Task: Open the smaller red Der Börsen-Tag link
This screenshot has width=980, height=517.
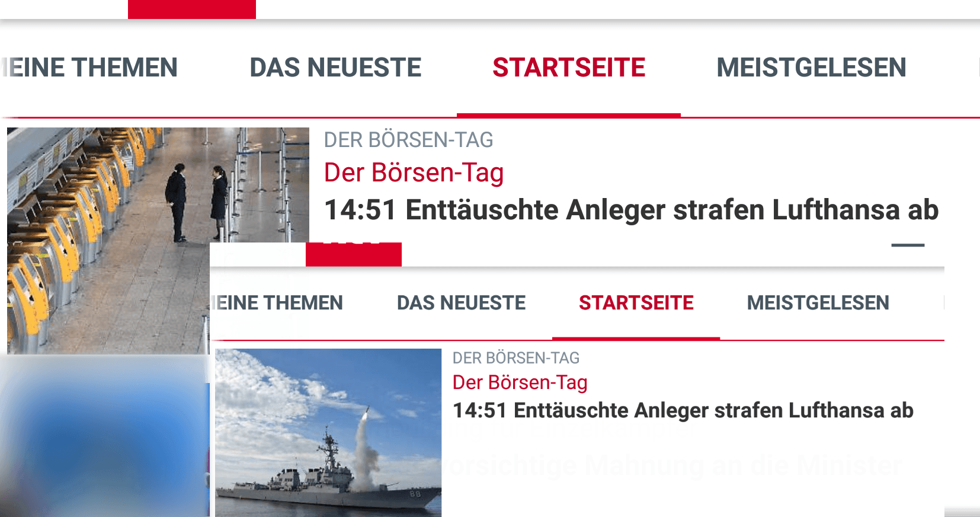Action: [x=520, y=382]
